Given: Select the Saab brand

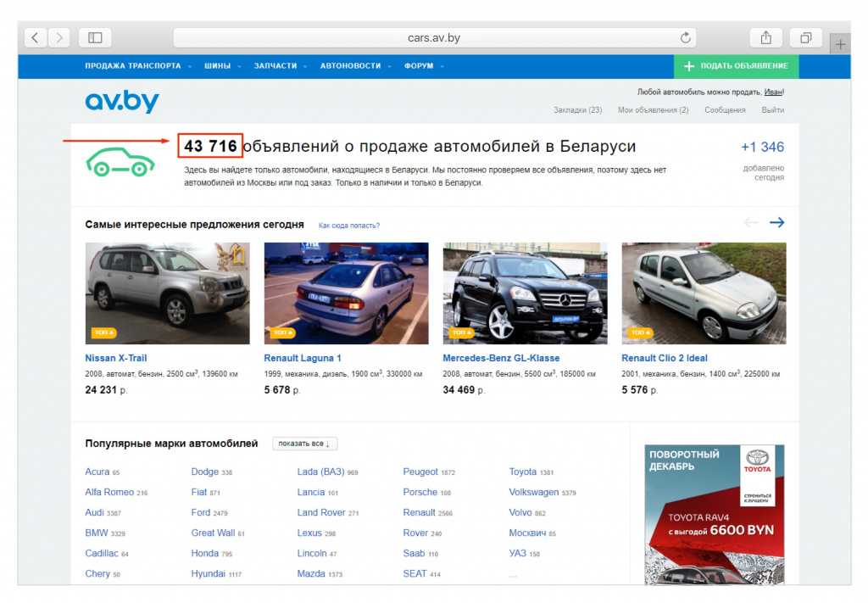Looking at the screenshot, I should click(x=414, y=554).
